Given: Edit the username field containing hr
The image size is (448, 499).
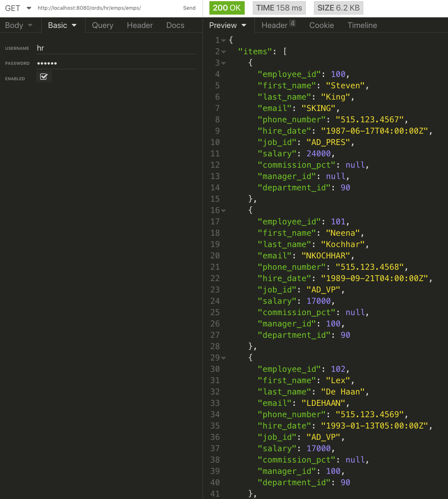Looking at the screenshot, I should [x=116, y=48].
